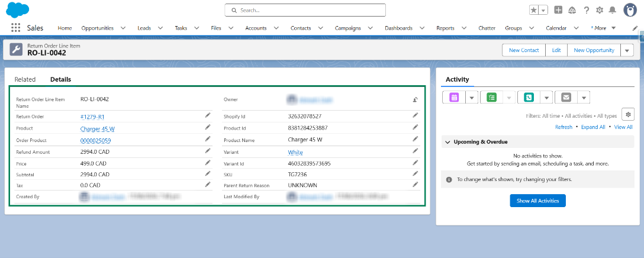
Task: Edit the Variant field pencil
Action: click(x=416, y=151)
